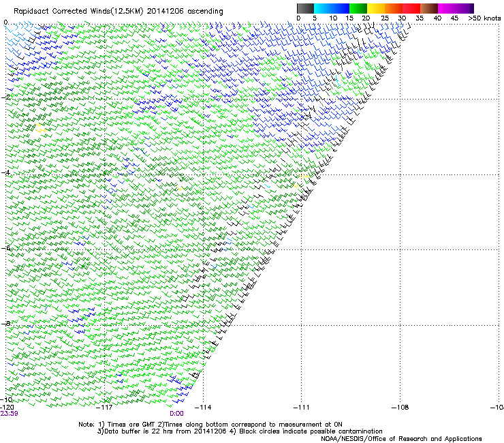Click the NOAA/NESDIS Office of Research credit
Screen dimensions: 504x443
(401, 439)
